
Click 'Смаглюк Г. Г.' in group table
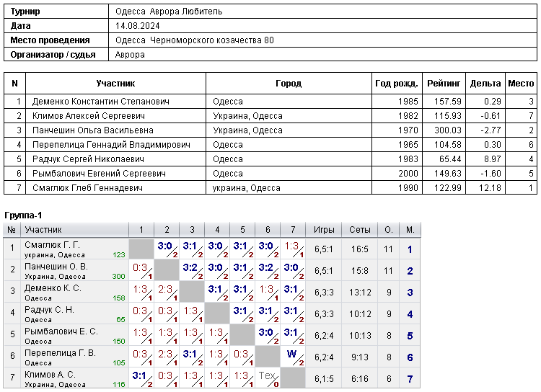(52, 245)
